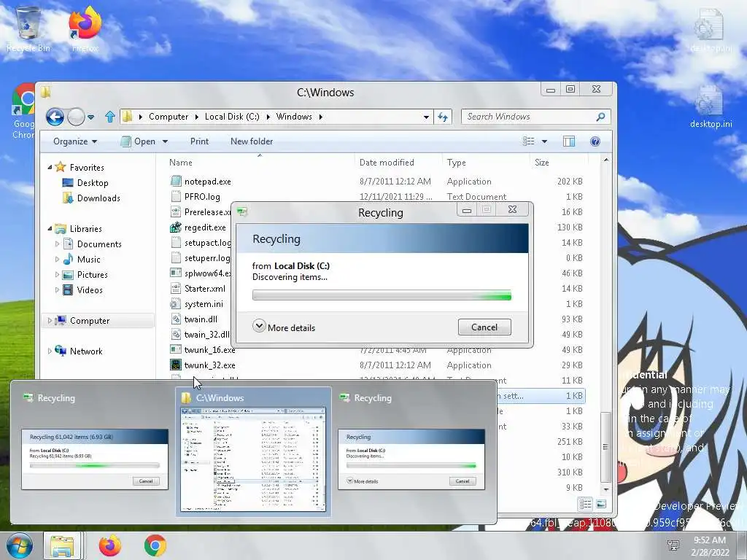The image size is (747, 560).
Task: Click the Refresh icon beside the address bar
Action: click(x=443, y=117)
